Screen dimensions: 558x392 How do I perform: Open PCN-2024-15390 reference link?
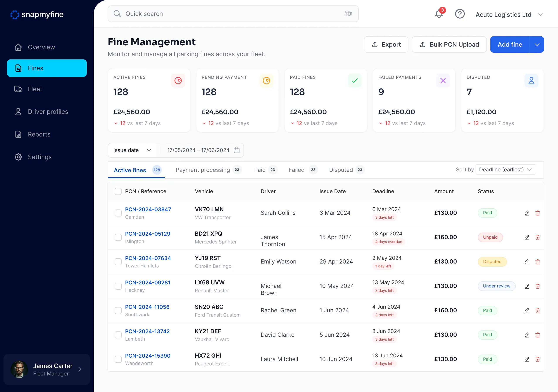148,356
